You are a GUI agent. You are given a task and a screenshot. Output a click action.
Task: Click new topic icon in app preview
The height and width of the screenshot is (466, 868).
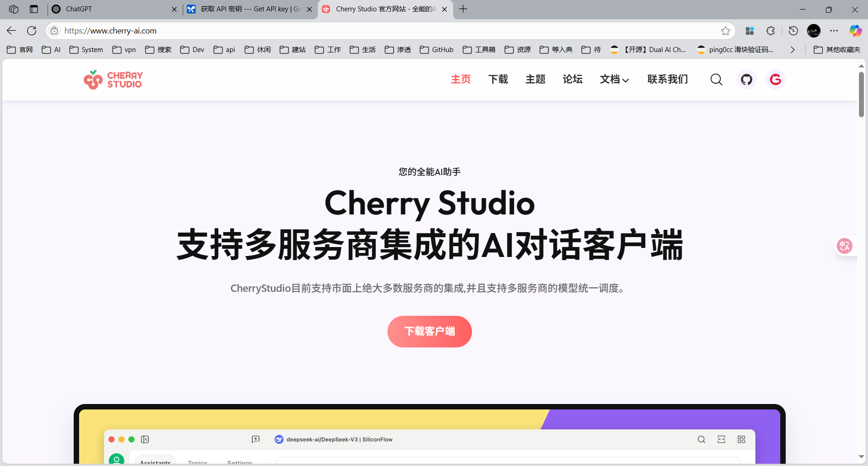[x=256, y=439]
